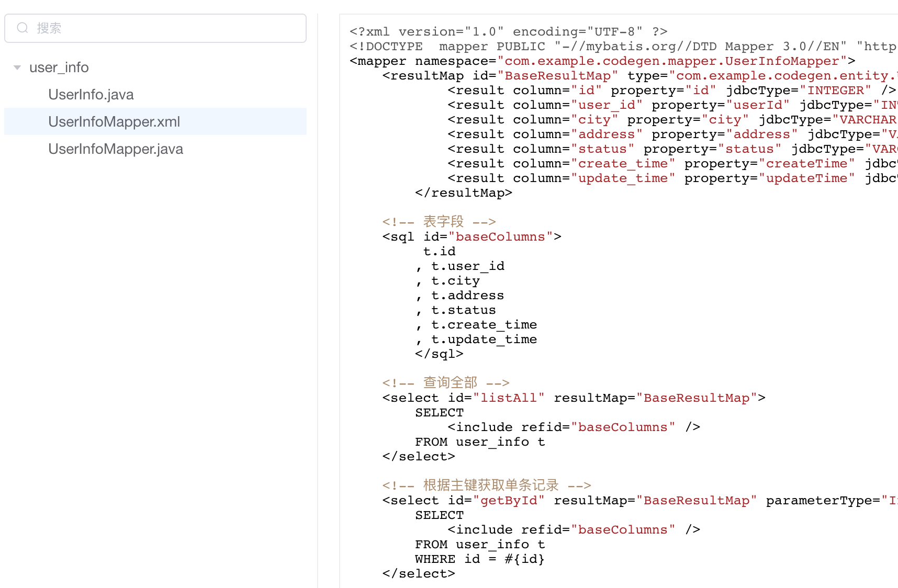Click the mapper namespace UserInfoMapper line
The width and height of the screenshot is (898, 588).
click(x=603, y=61)
